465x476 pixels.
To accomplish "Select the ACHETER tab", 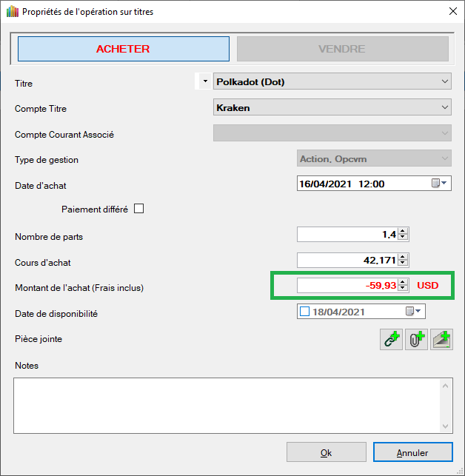I will [123, 50].
